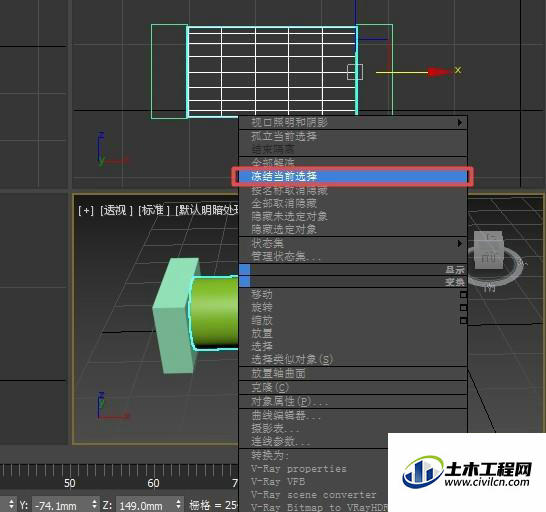This screenshot has width=546, height=512.
Task: Click 选择类似对象(S) entry
Action: [x=353, y=359]
